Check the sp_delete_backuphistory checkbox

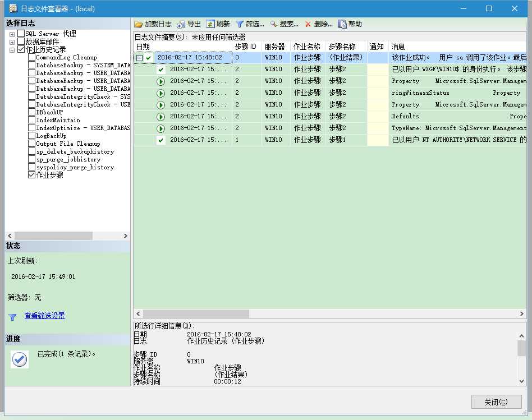click(31, 151)
